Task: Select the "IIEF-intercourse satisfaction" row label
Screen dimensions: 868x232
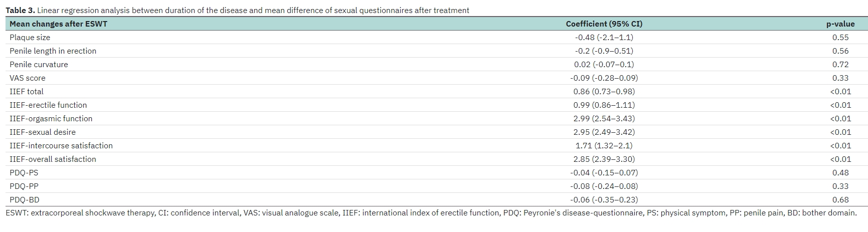Action: tap(61, 146)
